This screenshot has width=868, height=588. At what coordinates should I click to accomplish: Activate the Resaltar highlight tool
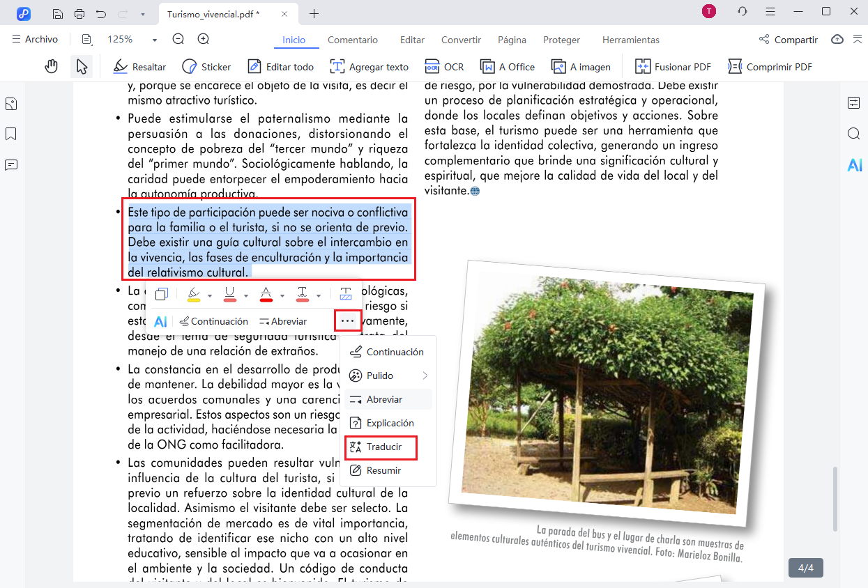[x=139, y=66]
